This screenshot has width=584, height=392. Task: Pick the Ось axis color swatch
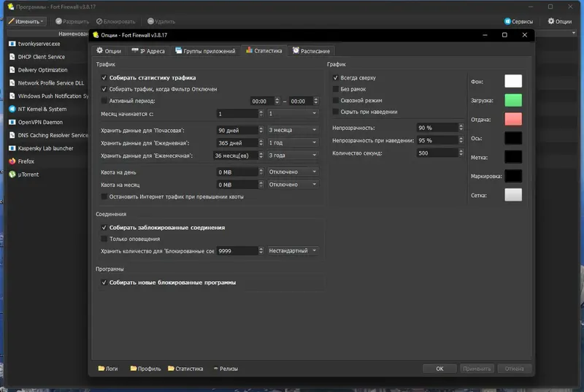(513, 138)
